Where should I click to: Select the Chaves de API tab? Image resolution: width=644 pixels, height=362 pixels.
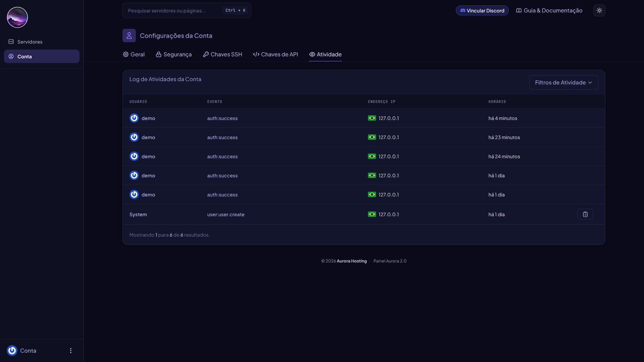pyautogui.click(x=275, y=55)
